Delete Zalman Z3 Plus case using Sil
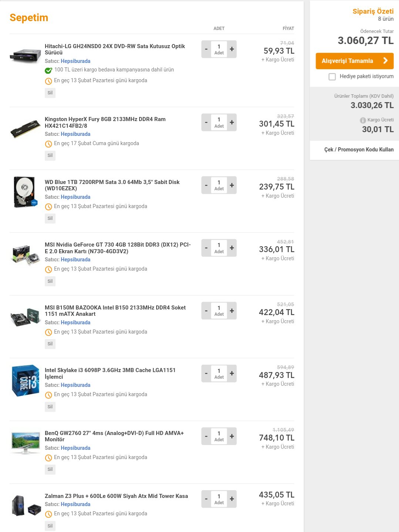 coord(50,526)
